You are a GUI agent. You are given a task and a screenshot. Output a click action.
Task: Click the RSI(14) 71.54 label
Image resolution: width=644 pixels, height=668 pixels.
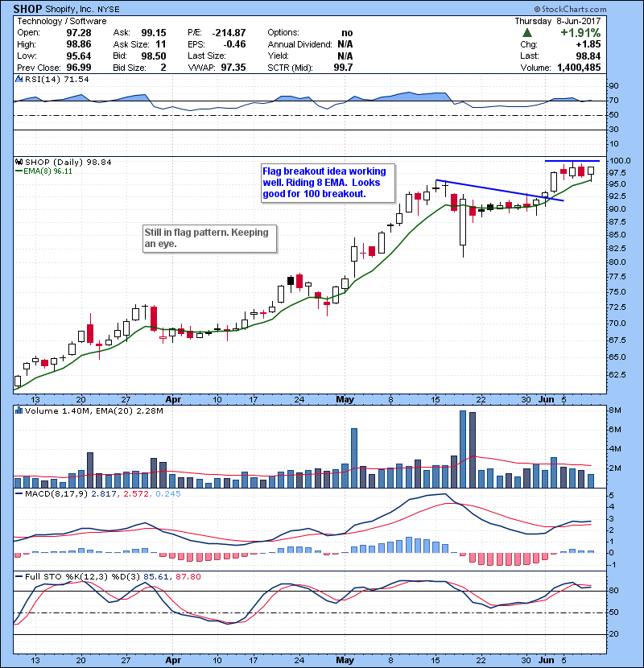click(x=56, y=79)
